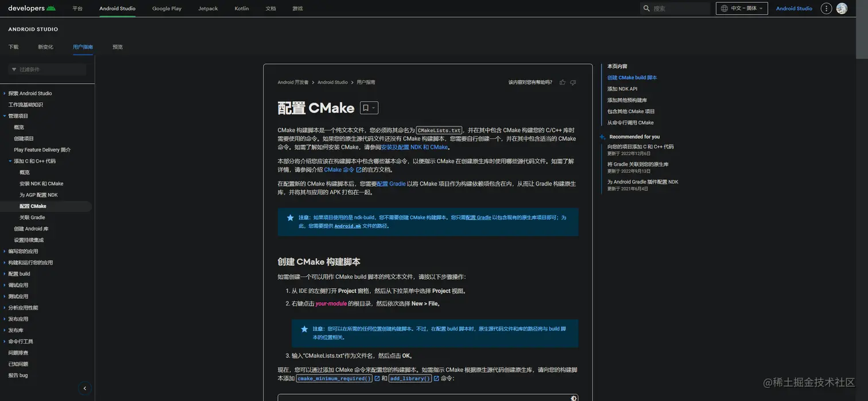Collapse the sidebar with the arrow button
The height and width of the screenshot is (401, 868).
point(85,388)
